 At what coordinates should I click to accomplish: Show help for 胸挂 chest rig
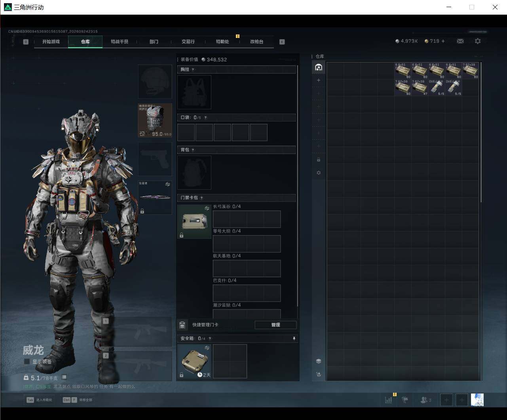point(193,70)
